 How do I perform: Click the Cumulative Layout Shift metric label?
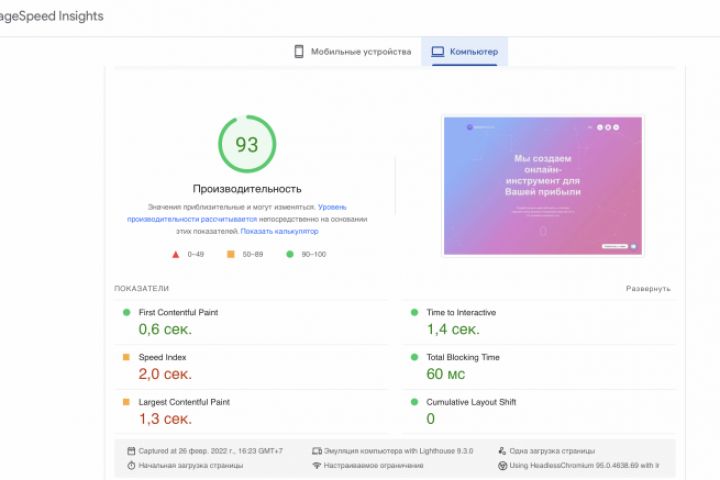click(x=471, y=402)
